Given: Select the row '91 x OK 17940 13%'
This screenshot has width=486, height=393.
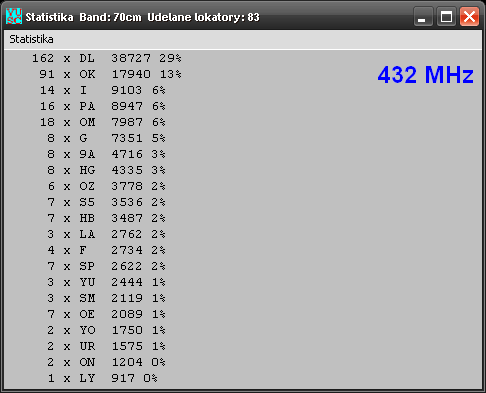Looking at the screenshot, I should [110, 74].
